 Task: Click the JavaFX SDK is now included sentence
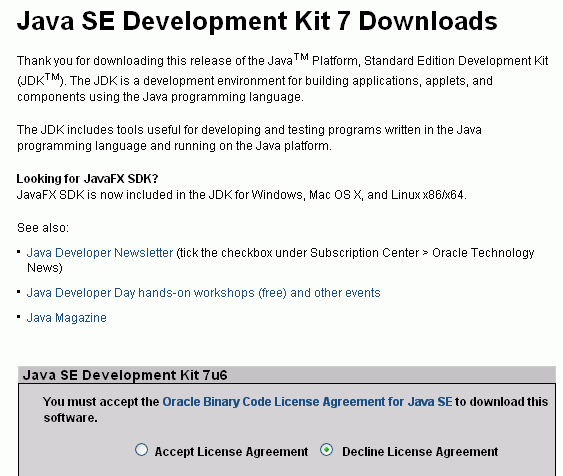(242, 195)
